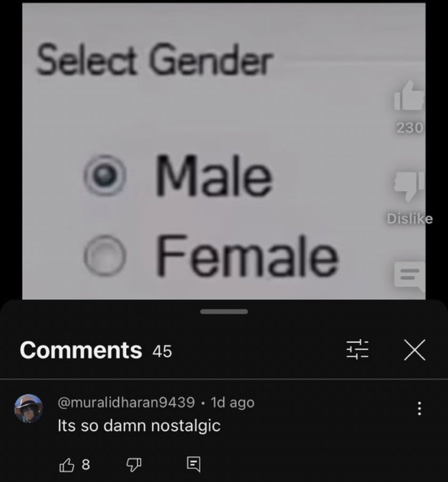Close the Comments panel
448x482 pixels.
point(415,350)
